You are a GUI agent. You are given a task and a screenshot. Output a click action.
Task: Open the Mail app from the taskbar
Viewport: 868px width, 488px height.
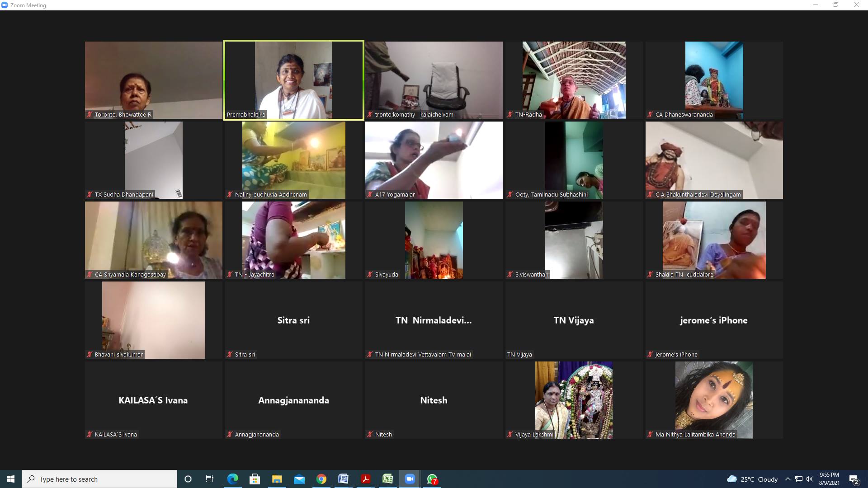click(x=299, y=479)
